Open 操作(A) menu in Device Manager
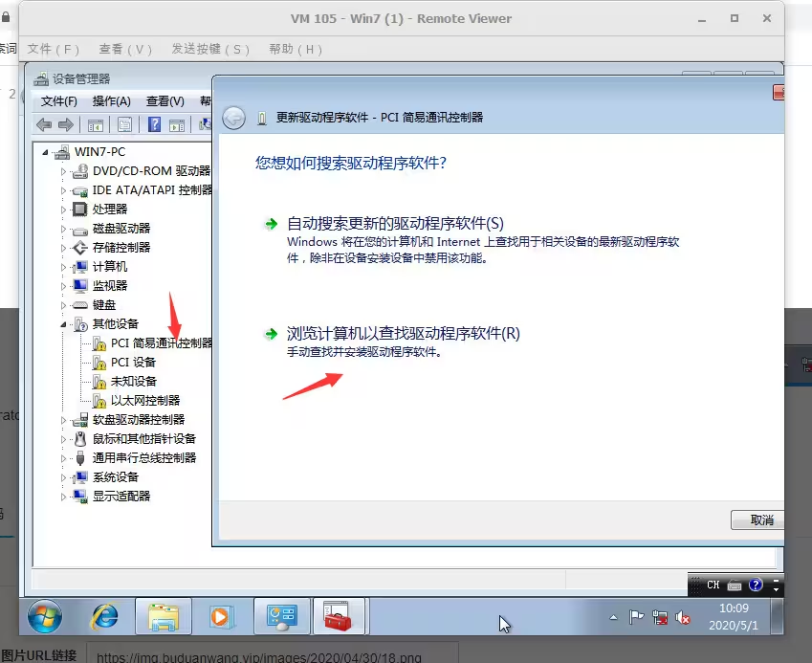Viewport: 812px width, 663px height. 111,101
